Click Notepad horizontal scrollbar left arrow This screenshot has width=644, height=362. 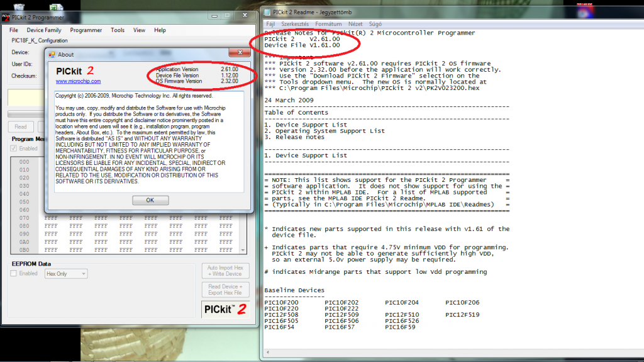(x=268, y=352)
